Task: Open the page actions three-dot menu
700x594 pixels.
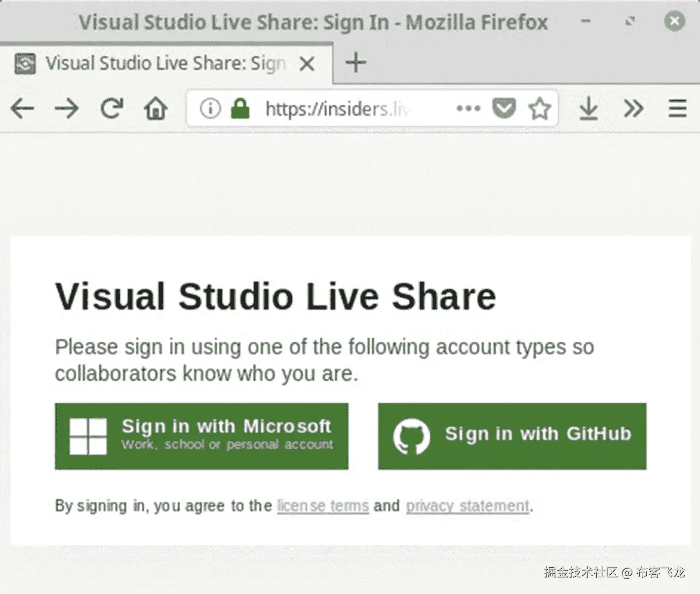Action: (468, 108)
